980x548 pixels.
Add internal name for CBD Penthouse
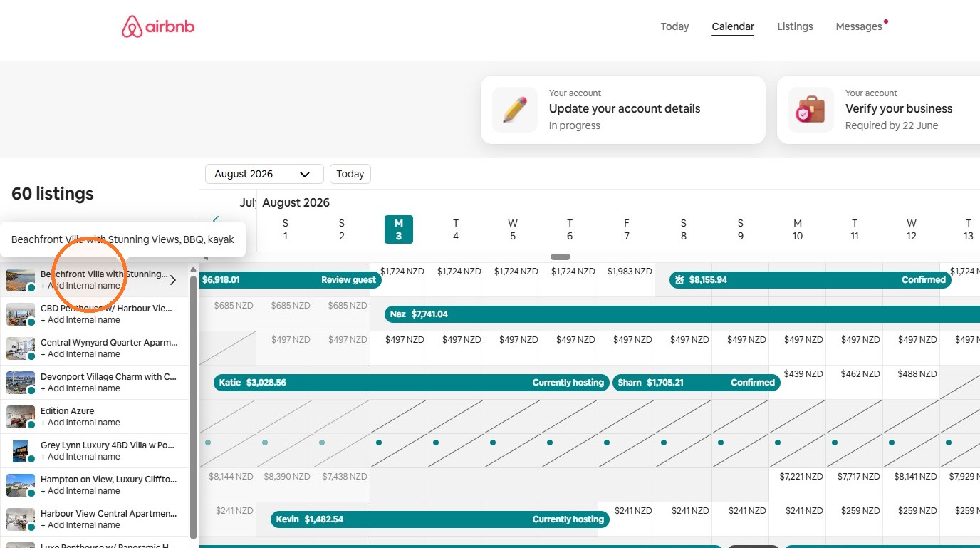(x=80, y=320)
